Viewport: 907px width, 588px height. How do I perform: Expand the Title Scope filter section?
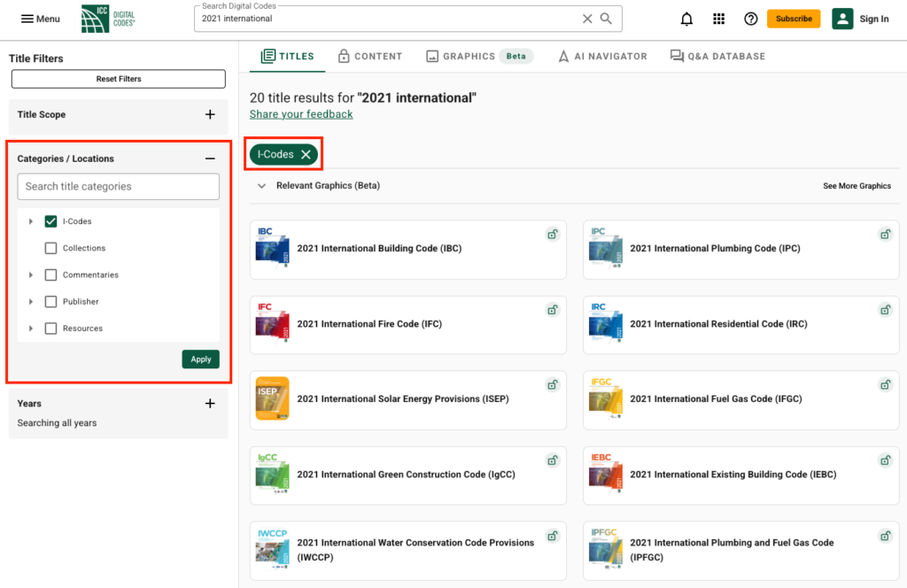[x=210, y=114]
